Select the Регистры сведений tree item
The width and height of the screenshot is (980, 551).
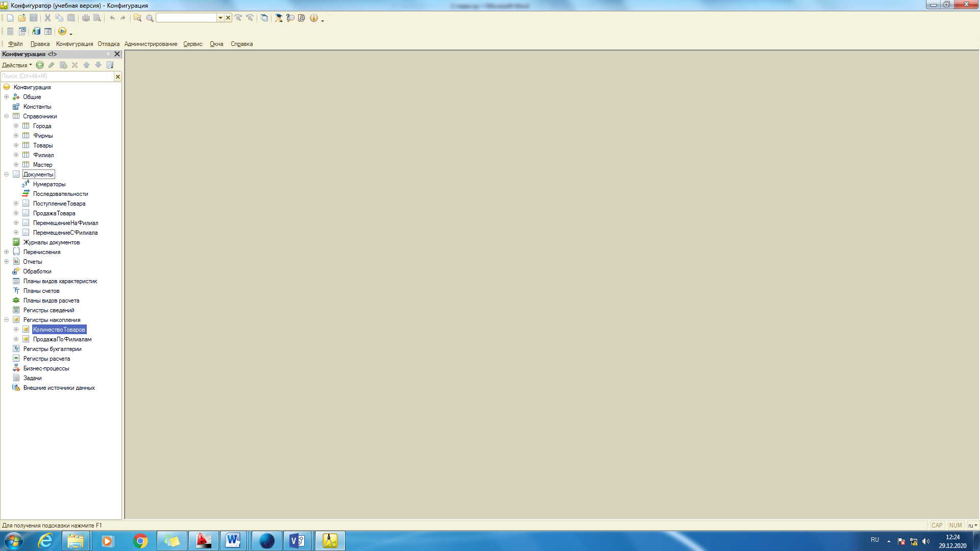click(48, 310)
